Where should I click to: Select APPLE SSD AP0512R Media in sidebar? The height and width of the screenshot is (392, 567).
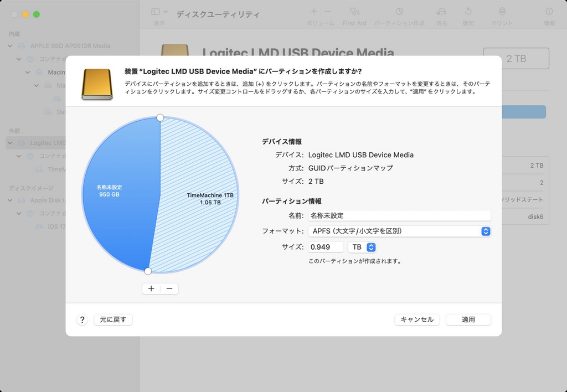70,46
